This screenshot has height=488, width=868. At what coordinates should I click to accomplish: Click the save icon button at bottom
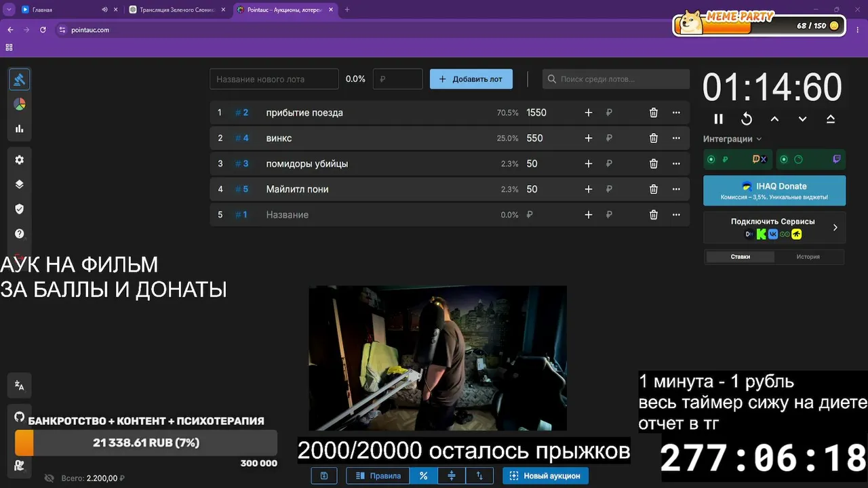[x=324, y=476]
